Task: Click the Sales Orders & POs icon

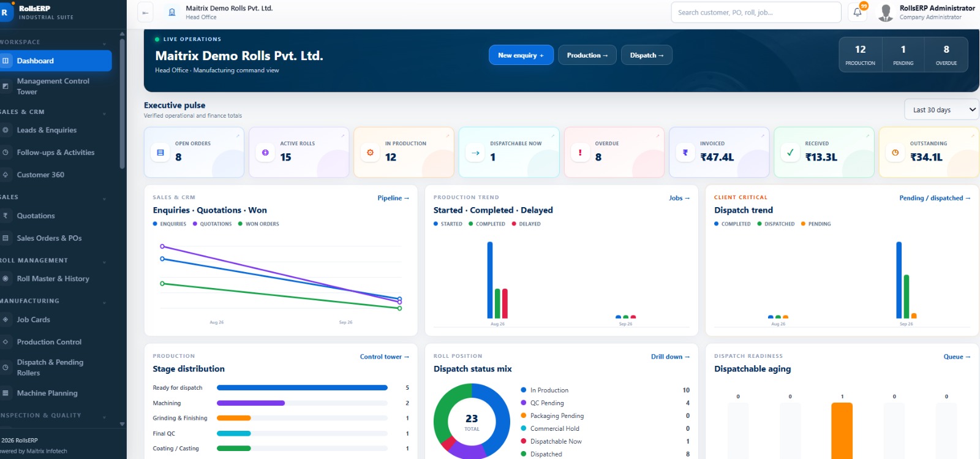Action: (x=5, y=238)
